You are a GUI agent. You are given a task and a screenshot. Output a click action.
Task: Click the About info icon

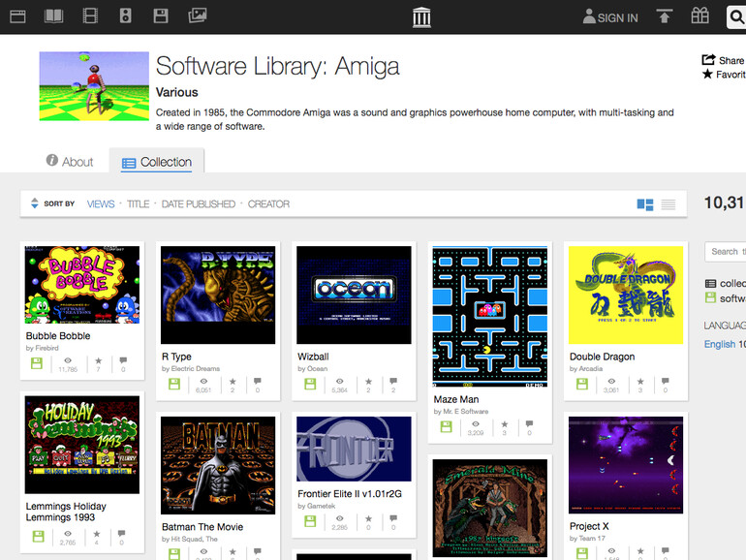pyautogui.click(x=52, y=160)
